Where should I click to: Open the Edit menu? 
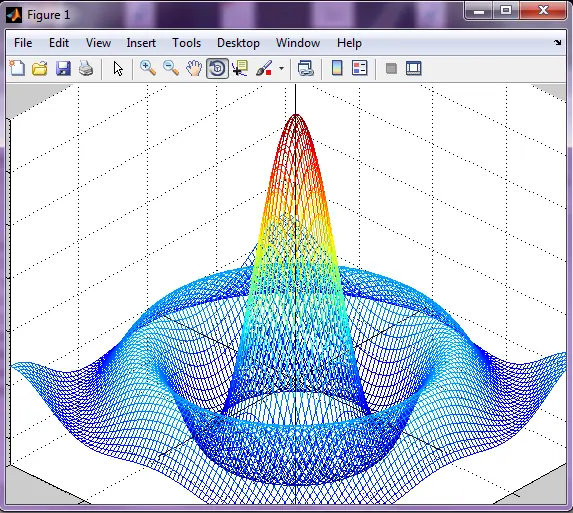point(59,43)
